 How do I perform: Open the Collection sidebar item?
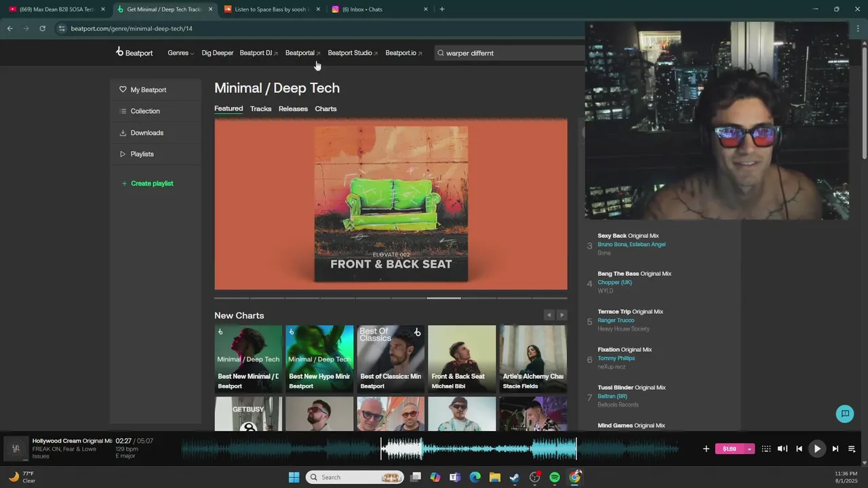(140, 111)
